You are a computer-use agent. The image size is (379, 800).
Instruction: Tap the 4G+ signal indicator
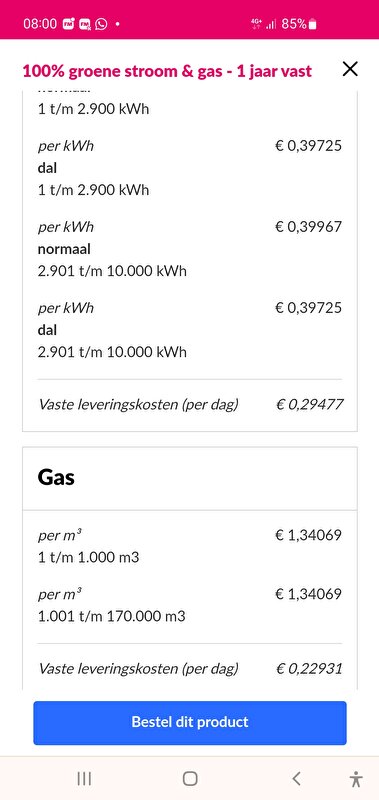coord(256,23)
